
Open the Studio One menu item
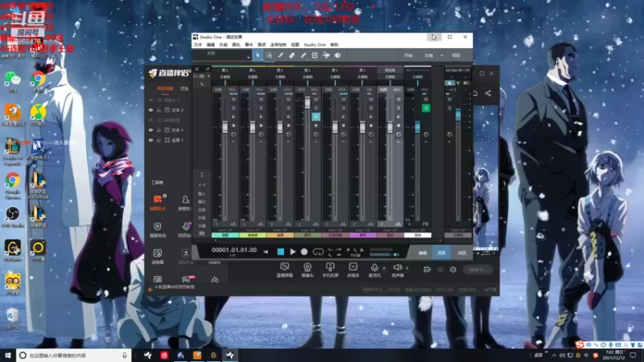315,45
